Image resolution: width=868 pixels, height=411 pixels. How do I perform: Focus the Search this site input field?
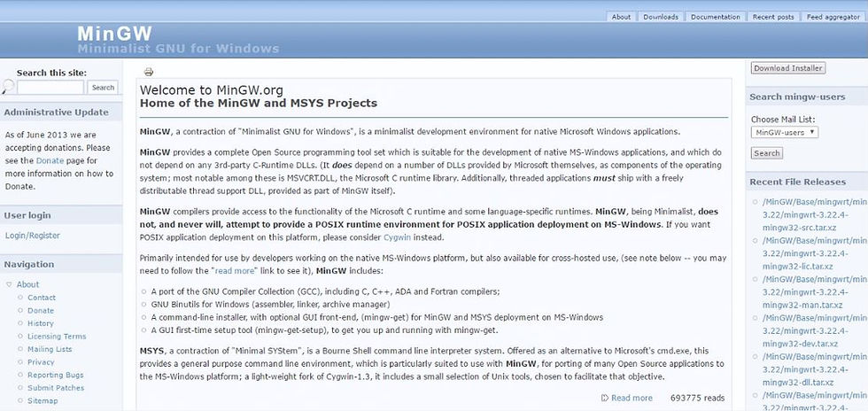tap(50, 88)
